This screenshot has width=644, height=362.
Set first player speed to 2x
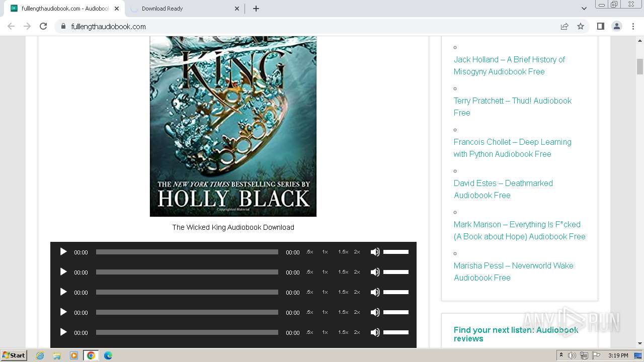(x=357, y=252)
